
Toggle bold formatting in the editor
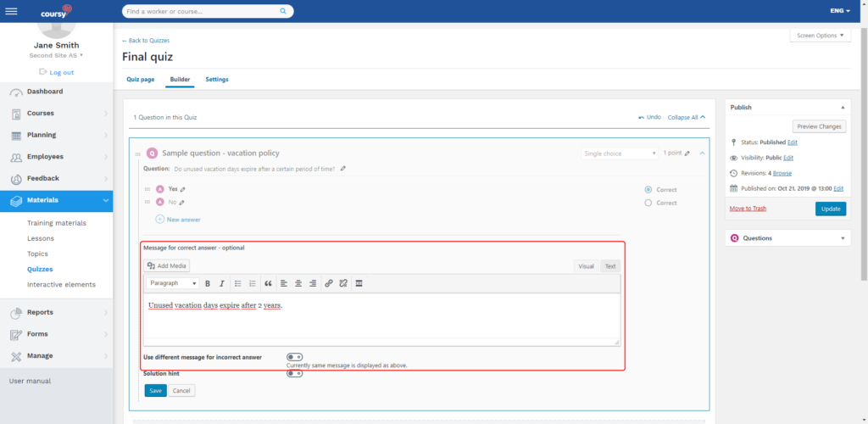click(x=208, y=283)
